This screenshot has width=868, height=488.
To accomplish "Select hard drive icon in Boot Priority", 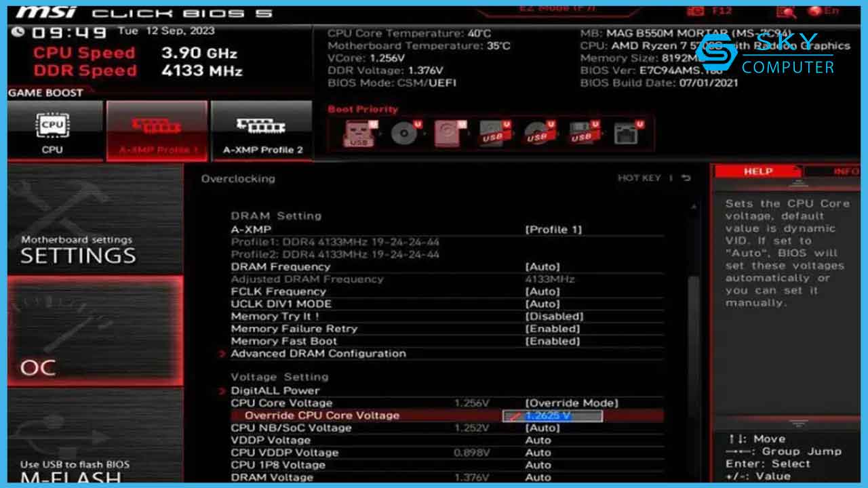I will point(450,133).
